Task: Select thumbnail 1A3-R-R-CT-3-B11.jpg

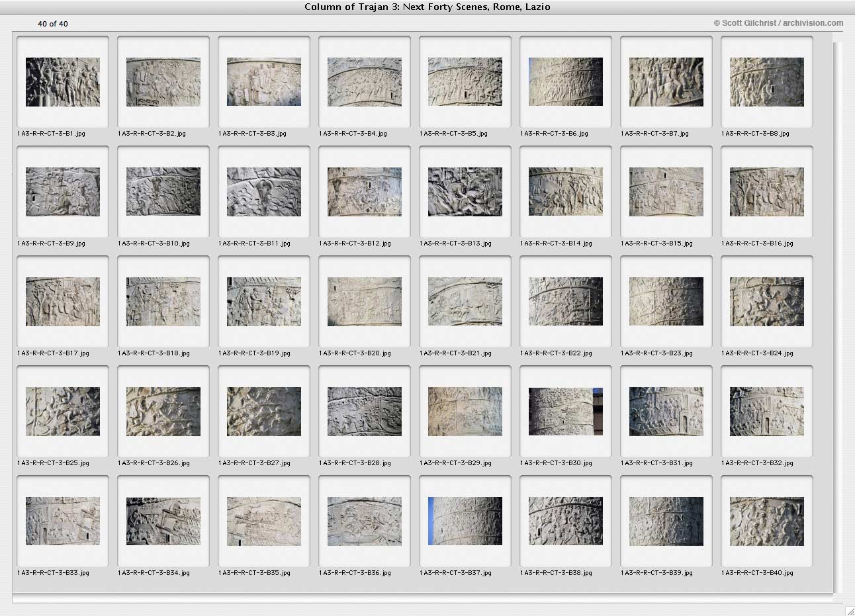Action: (264, 192)
